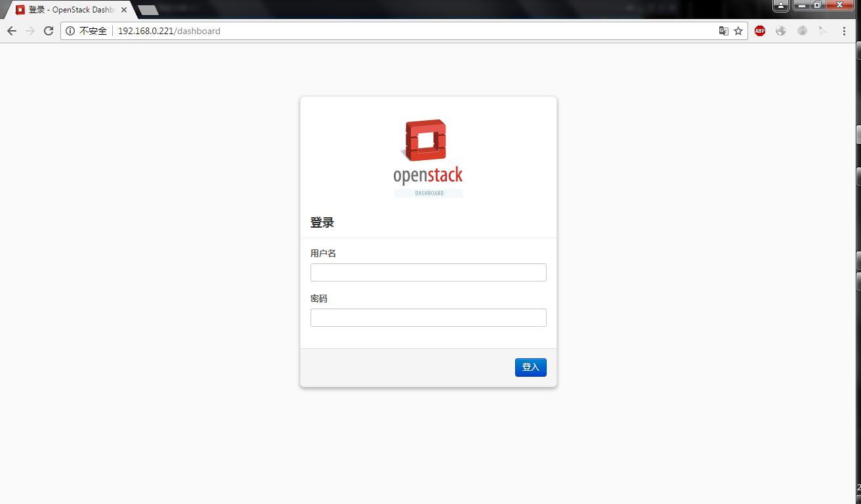
Task: Minimize the Chrome window
Action: pos(801,5)
